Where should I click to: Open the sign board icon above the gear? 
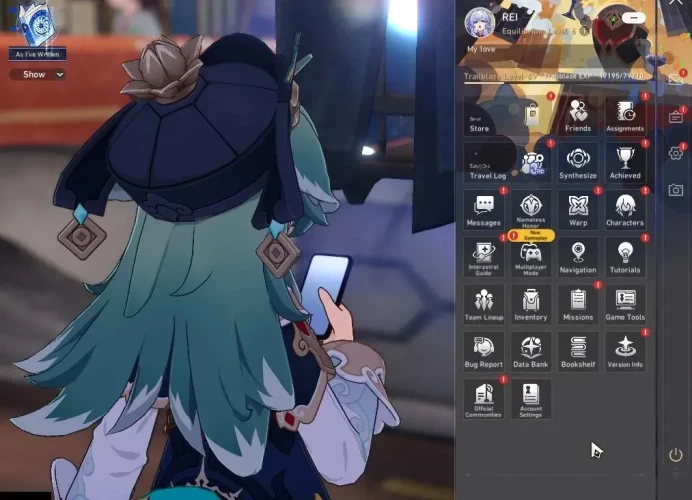676,117
